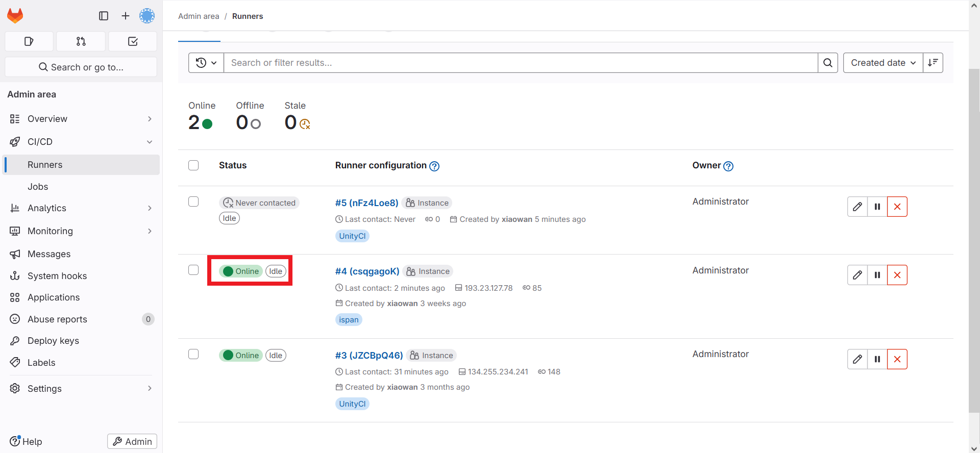Click the Help button
This screenshot has width=980, height=453.
tap(26, 441)
